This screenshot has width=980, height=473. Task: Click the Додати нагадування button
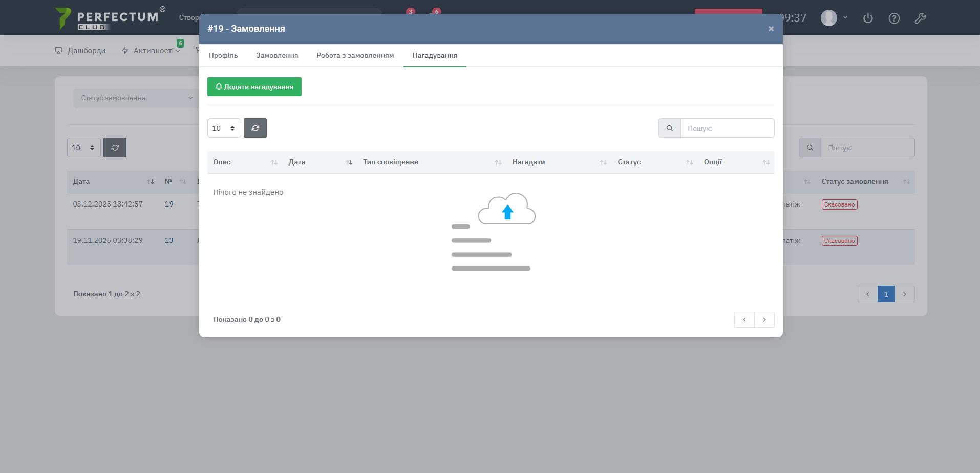pyautogui.click(x=254, y=87)
